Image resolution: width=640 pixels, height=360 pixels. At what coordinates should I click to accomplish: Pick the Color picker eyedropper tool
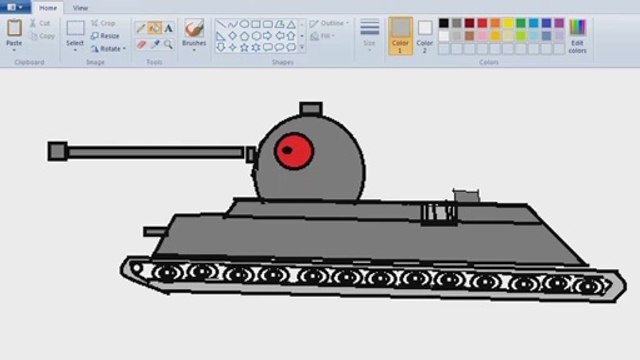click(x=155, y=44)
